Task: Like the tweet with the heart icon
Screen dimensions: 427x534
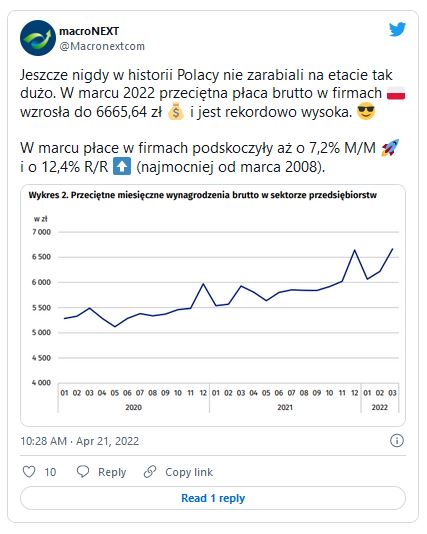Action: click(x=29, y=472)
